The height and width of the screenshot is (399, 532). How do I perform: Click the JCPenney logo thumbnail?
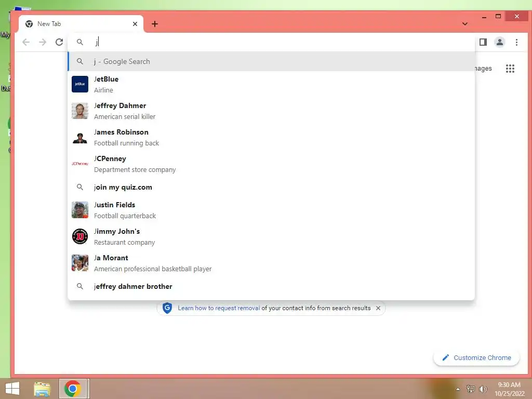coord(79,164)
